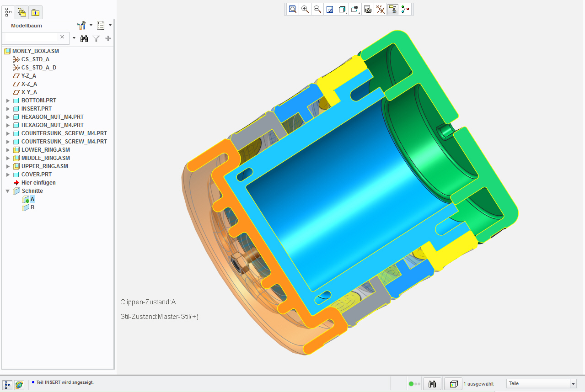
Task: Switch to the model tree tab
Action: [8, 12]
